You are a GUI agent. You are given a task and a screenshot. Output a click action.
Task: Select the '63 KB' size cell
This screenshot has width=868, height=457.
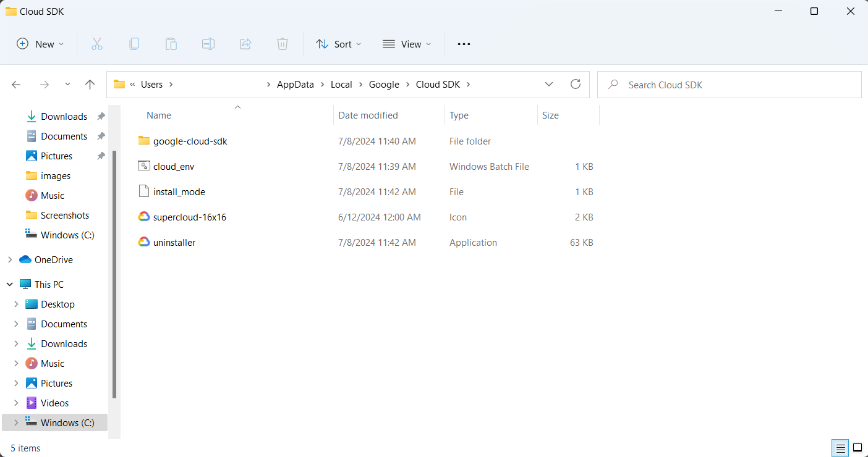pos(581,242)
